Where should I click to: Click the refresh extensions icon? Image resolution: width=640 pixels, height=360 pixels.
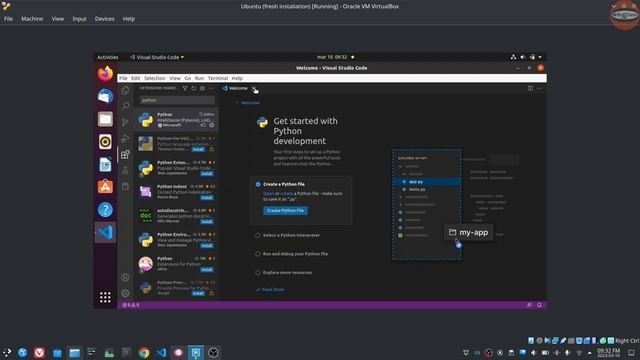[x=193, y=88]
